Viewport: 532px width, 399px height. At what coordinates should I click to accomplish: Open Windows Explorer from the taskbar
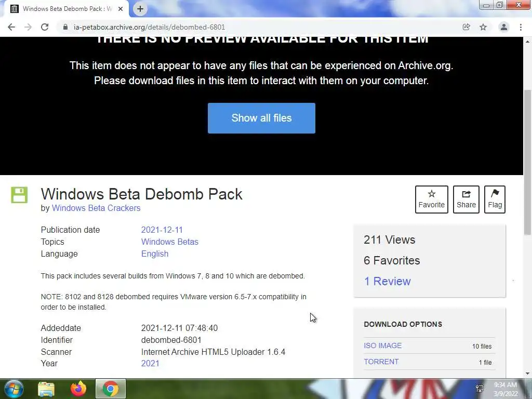(x=46, y=389)
